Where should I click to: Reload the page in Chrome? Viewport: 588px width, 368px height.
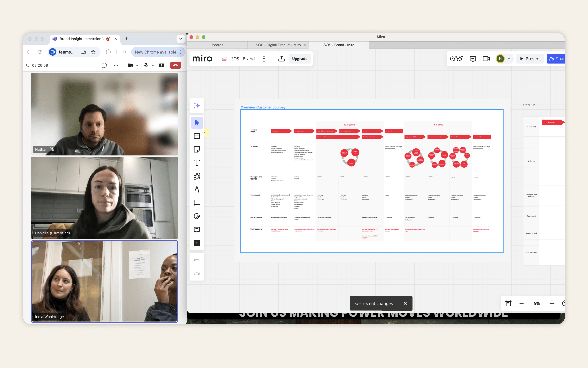tap(40, 52)
